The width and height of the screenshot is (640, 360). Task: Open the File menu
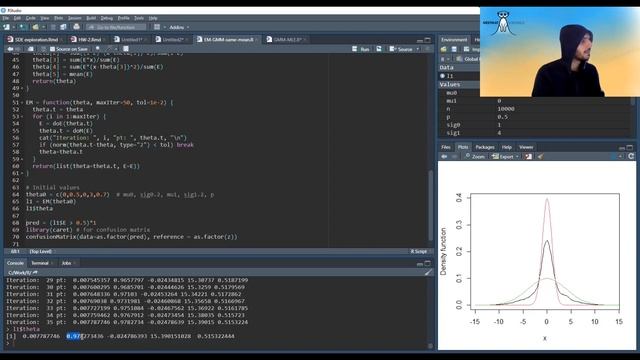[5, 18]
